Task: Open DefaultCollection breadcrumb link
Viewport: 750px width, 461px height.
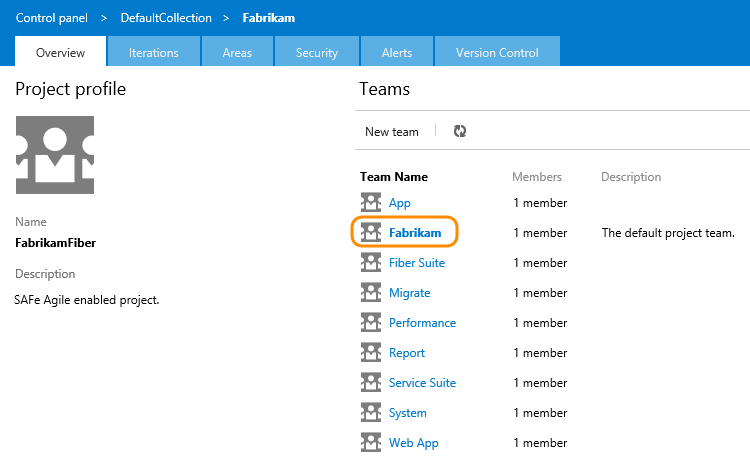Action: pos(166,18)
